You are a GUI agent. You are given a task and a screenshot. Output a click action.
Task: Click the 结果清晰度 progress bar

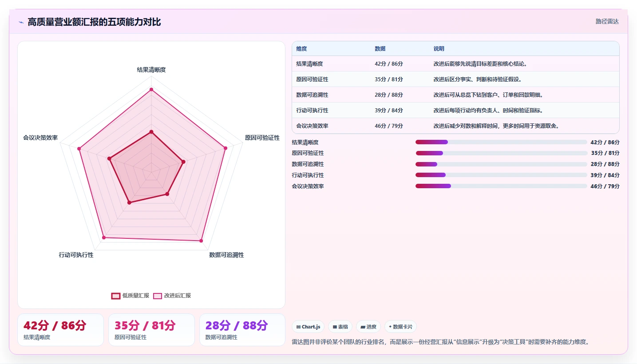point(501,142)
